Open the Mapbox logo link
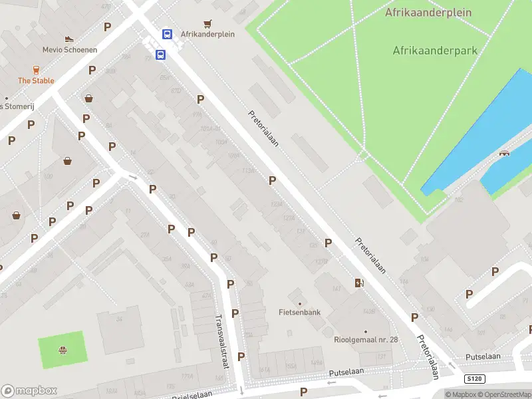This screenshot has height=399, width=532. 29,391
